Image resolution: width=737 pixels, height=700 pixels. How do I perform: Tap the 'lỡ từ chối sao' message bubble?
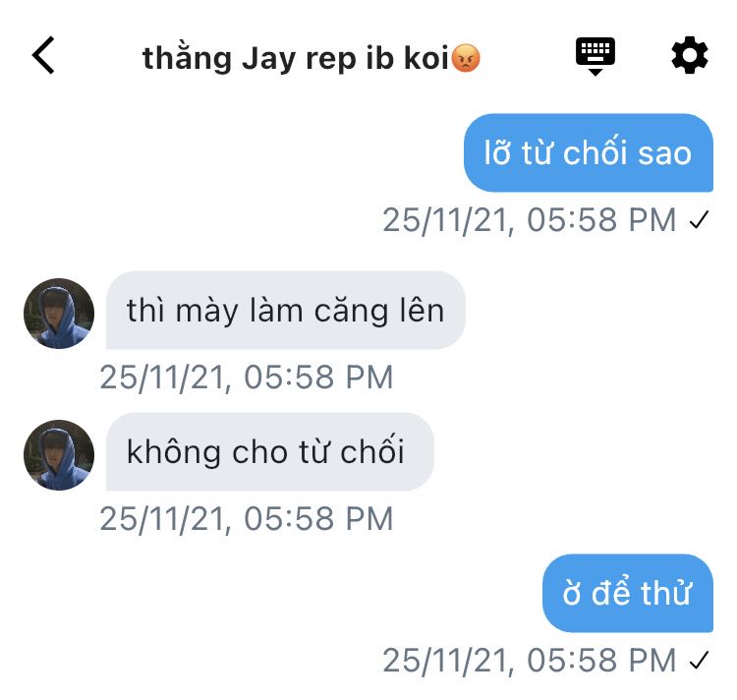coord(589,152)
